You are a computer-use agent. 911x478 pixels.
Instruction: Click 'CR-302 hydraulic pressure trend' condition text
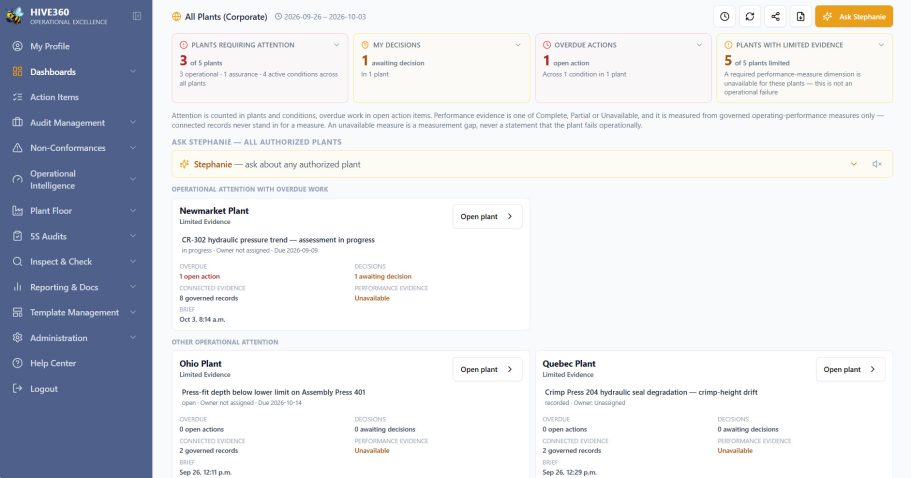pyautogui.click(x=278, y=240)
